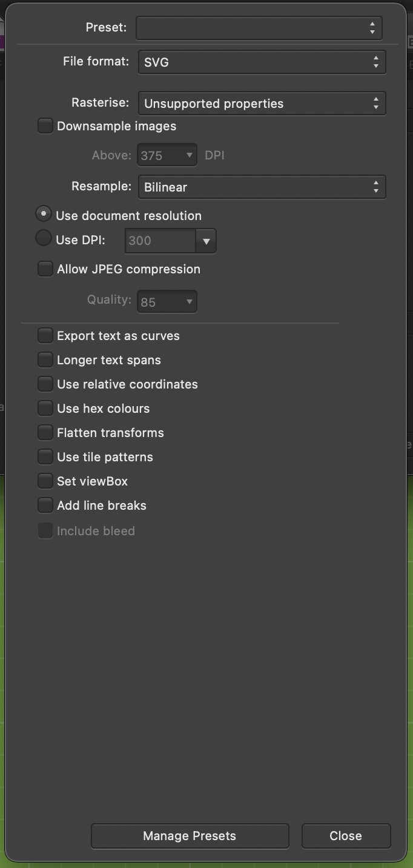Open the Above DPI dropdown
The width and height of the screenshot is (413, 868).
click(167, 155)
